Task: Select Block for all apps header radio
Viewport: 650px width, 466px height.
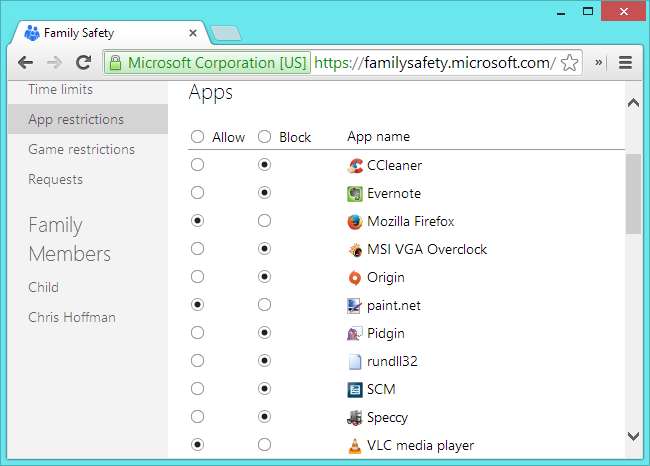Action: 264,136
